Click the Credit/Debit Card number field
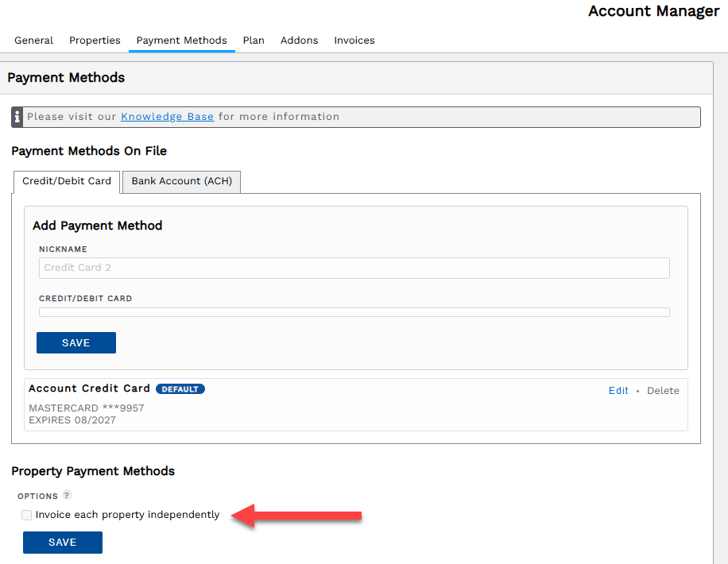The image size is (728, 564). [x=354, y=312]
